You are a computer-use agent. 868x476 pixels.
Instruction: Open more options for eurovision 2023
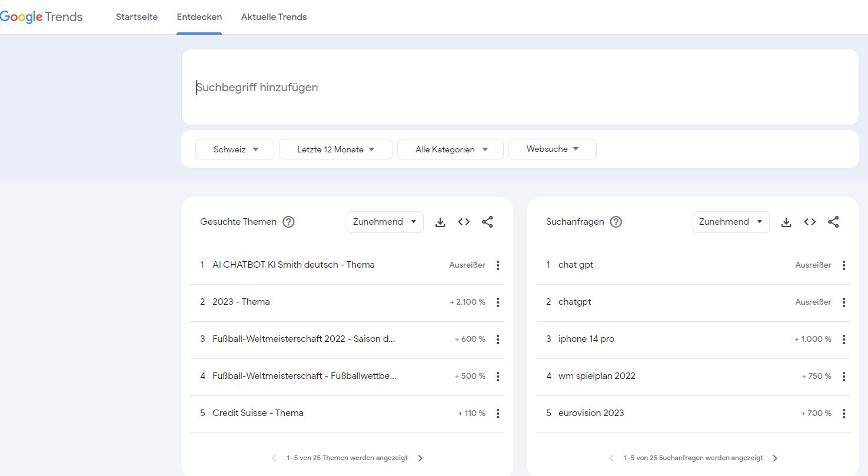[844, 414]
